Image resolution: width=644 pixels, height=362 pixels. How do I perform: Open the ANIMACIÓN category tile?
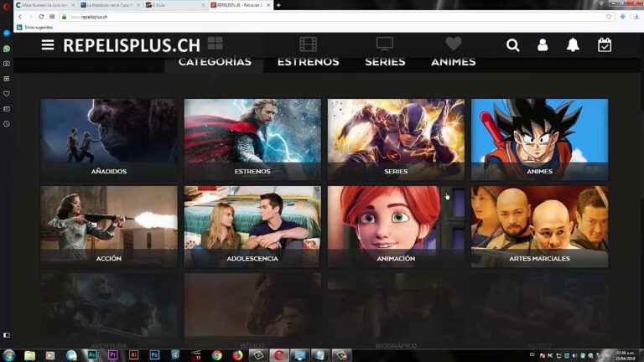396,226
